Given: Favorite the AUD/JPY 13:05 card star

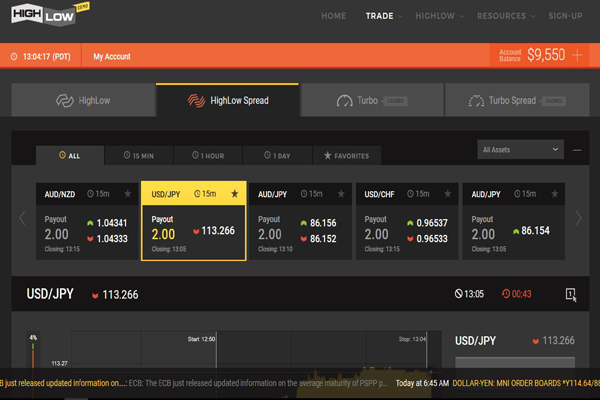Looking at the screenshot, I should coord(554,194).
